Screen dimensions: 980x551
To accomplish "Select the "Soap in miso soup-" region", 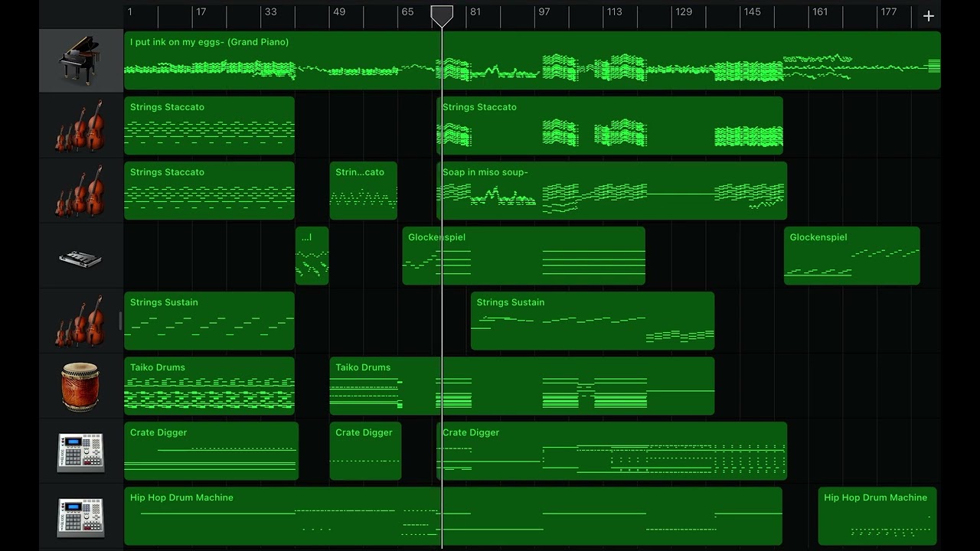I will click(x=612, y=191).
